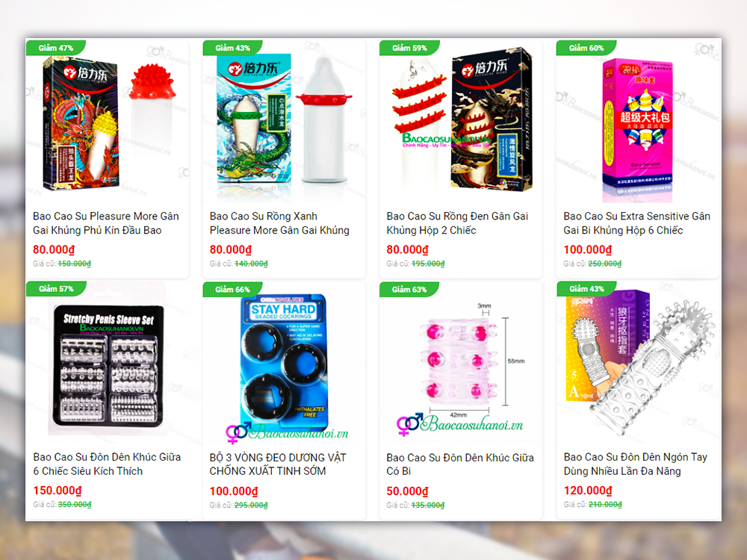Screen dimensions: 747x560
Task: Open the Rồng Xanh Pleasure More product image
Action: click(x=284, y=123)
